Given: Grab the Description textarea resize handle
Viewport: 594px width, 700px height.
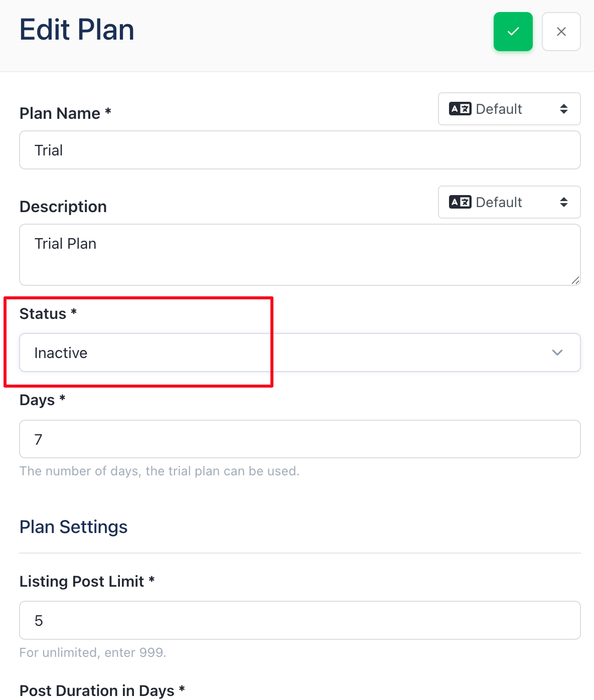Looking at the screenshot, I should point(575,280).
